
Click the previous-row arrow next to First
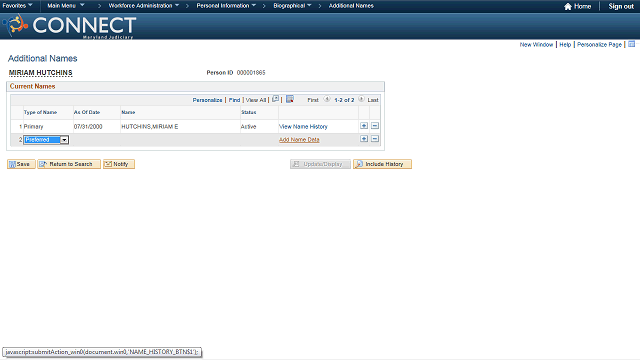click(x=327, y=99)
